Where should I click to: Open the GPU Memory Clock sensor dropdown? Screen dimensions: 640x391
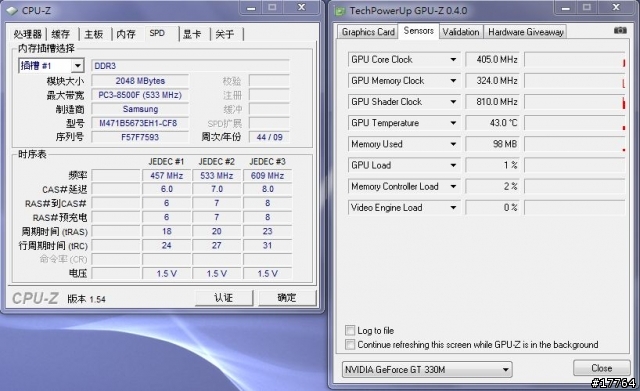click(453, 81)
